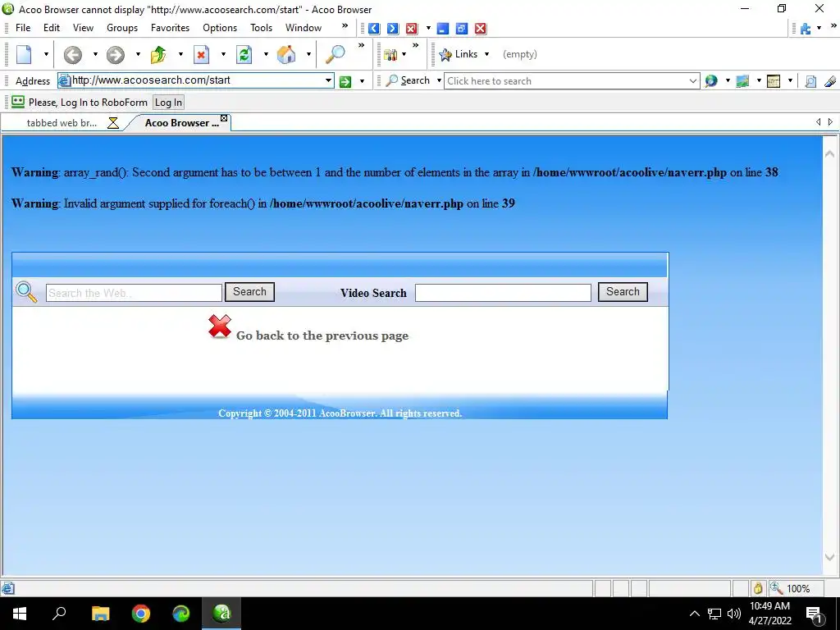
Task: Click the Search label on search toolbar
Action: coord(415,80)
